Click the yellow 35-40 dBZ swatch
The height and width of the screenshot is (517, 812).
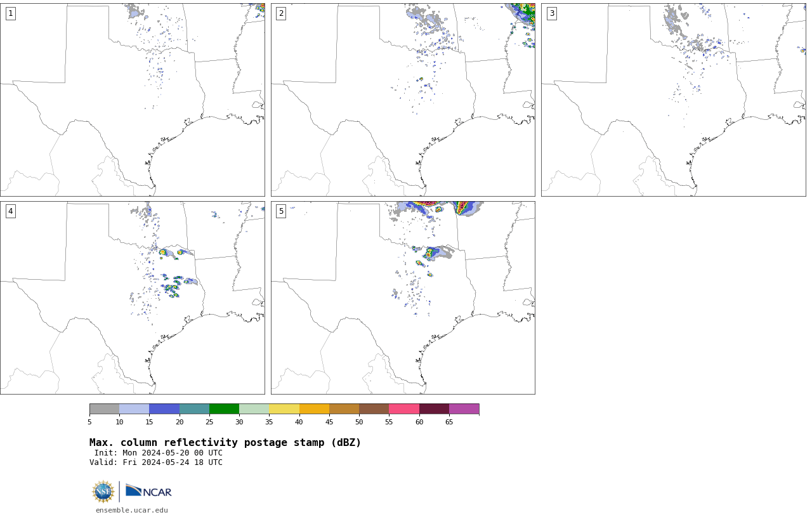(x=284, y=409)
